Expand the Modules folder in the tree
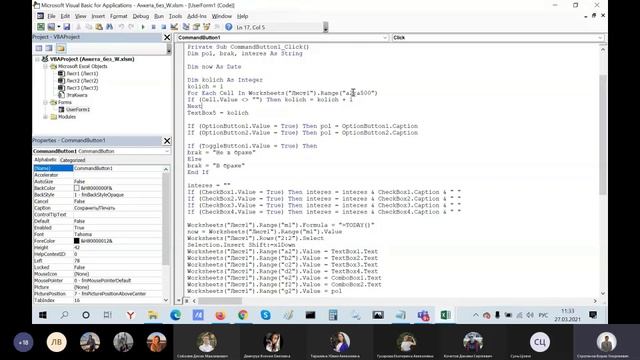 46,117
